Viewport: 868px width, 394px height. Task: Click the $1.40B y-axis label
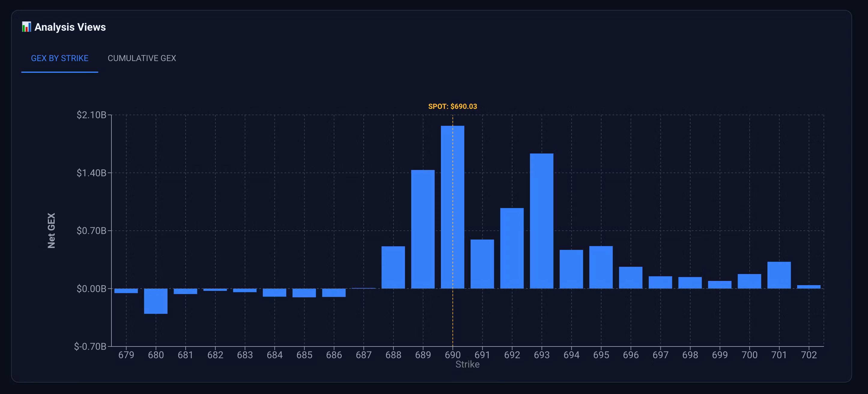[x=91, y=173]
